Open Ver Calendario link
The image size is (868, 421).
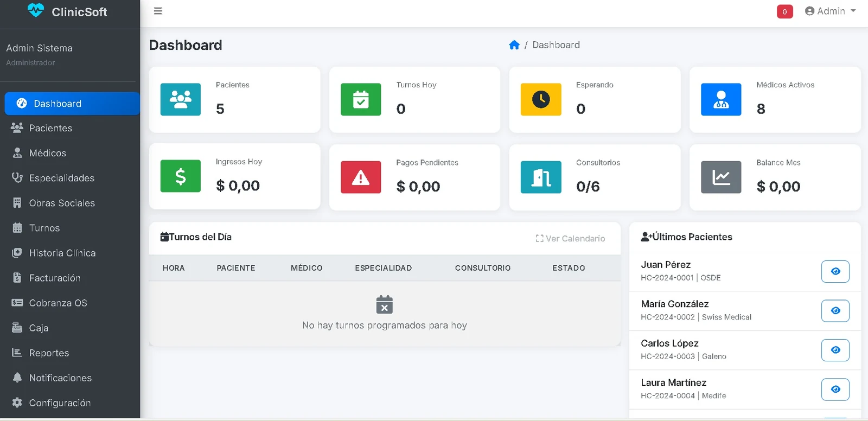570,239
